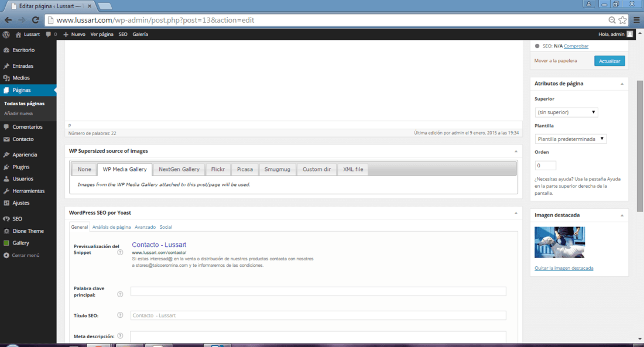Click browser Back arrow

pos(8,20)
